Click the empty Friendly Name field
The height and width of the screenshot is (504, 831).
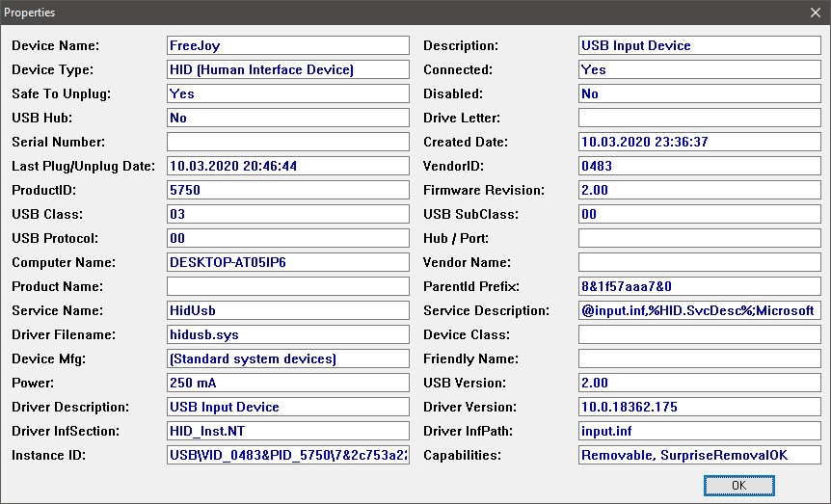click(700, 358)
